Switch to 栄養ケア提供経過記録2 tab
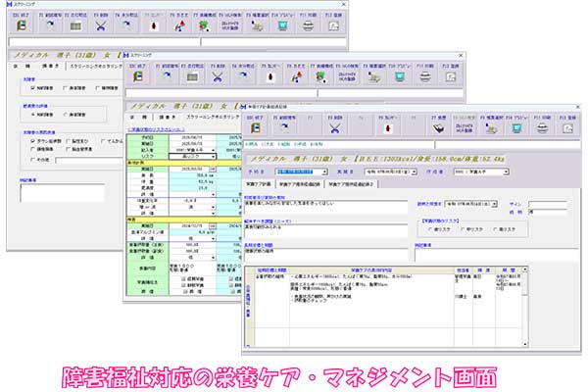This screenshot has height=392, width=588. (x=351, y=184)
